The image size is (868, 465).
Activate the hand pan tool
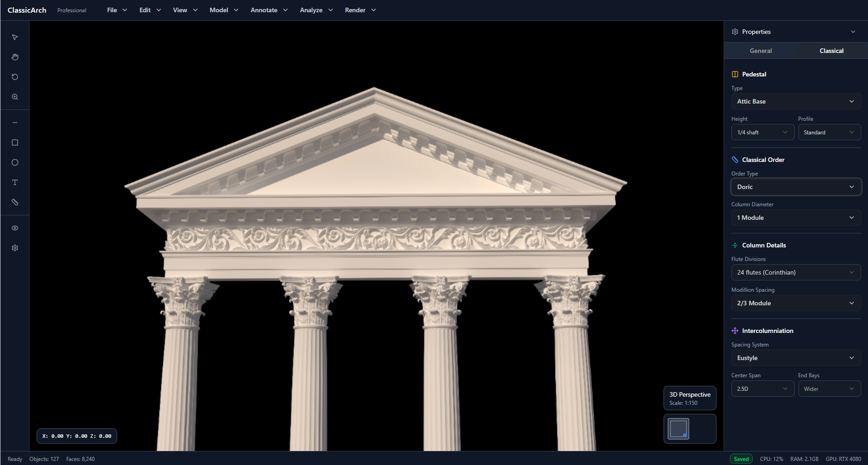(15, 57)
